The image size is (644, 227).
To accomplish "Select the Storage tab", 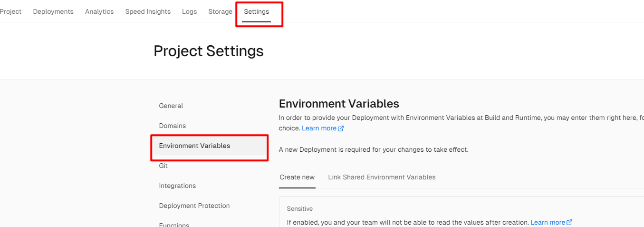I will (220, 11).
